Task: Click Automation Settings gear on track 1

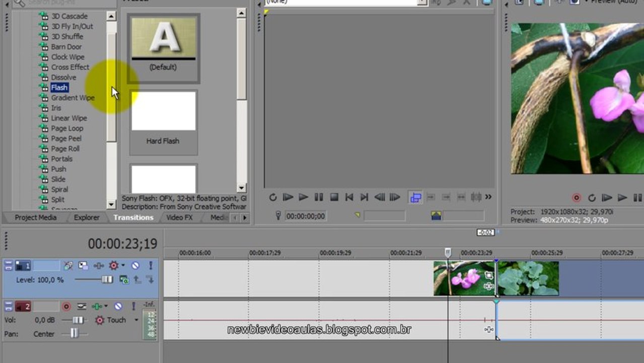Action: (114, 265)
